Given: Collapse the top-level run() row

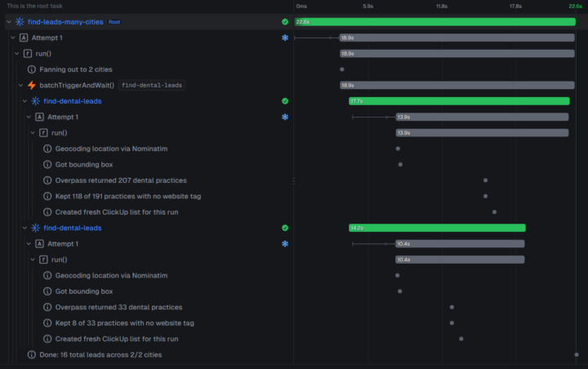Looking at the screenshot, I should click(16, 54).
